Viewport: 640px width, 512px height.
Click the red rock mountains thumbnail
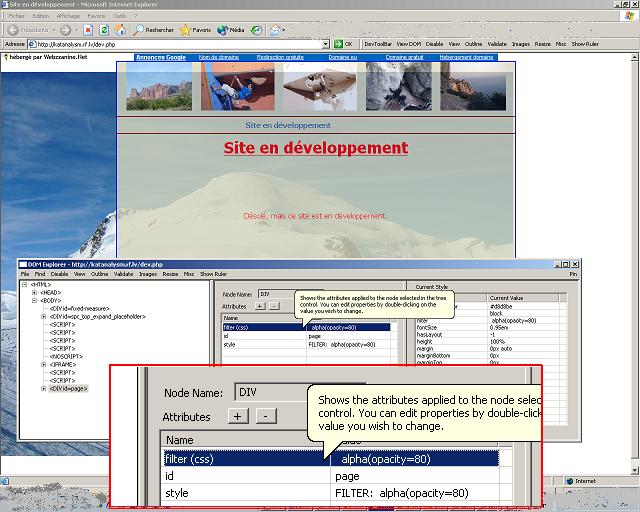tap(159, 86)
